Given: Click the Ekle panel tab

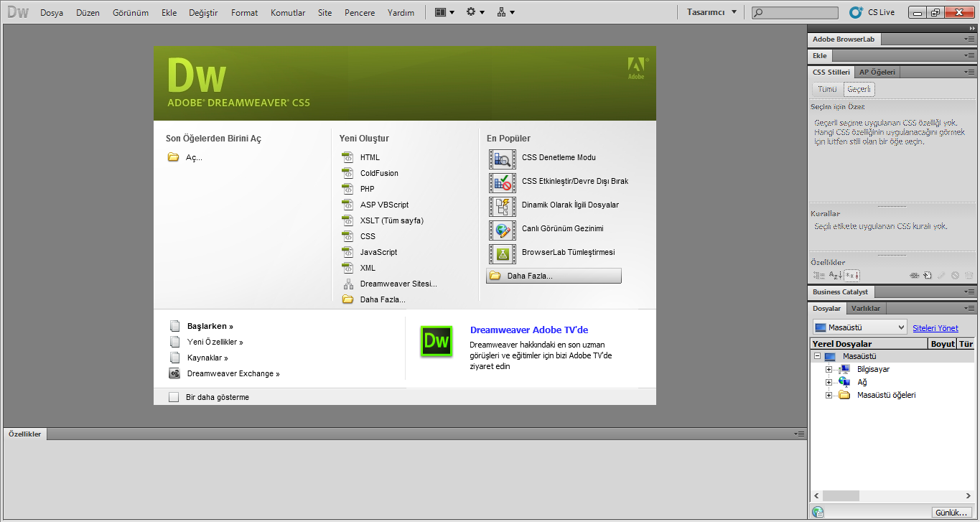Looking at the screenshot, I should [819, 55].
